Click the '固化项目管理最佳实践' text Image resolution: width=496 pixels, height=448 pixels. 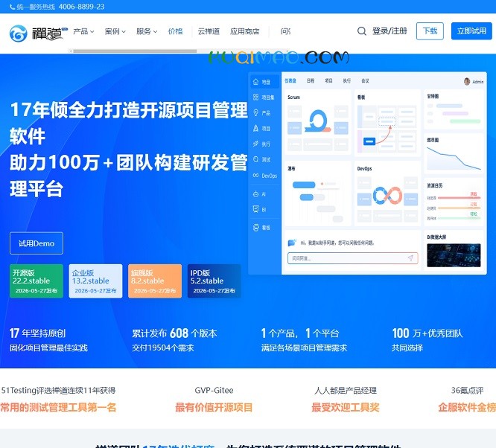tap(48, 348)
